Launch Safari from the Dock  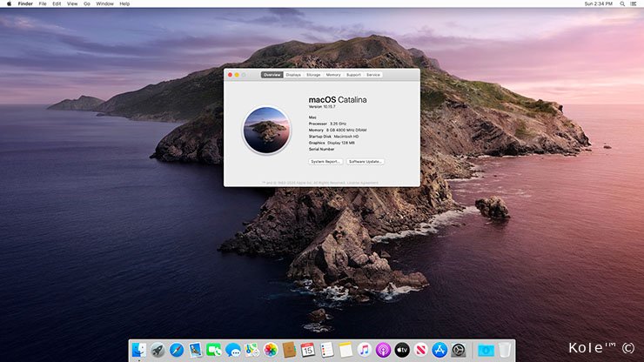(177, 349)
